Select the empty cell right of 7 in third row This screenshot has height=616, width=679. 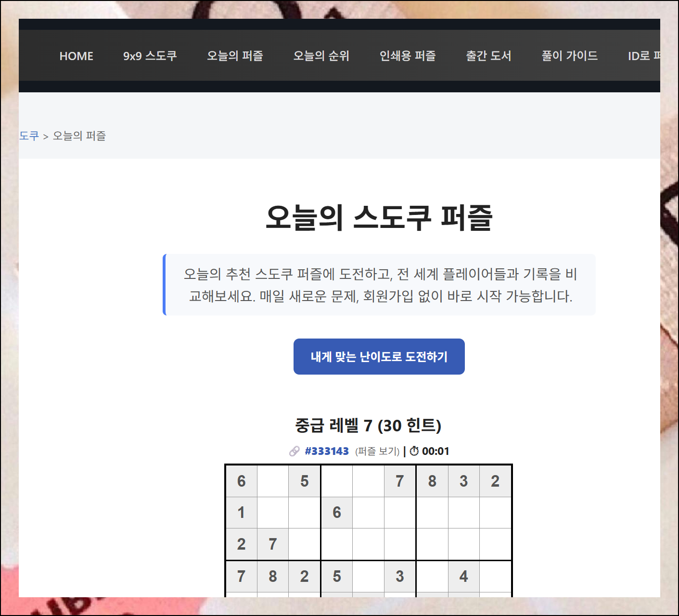[305, 544]
